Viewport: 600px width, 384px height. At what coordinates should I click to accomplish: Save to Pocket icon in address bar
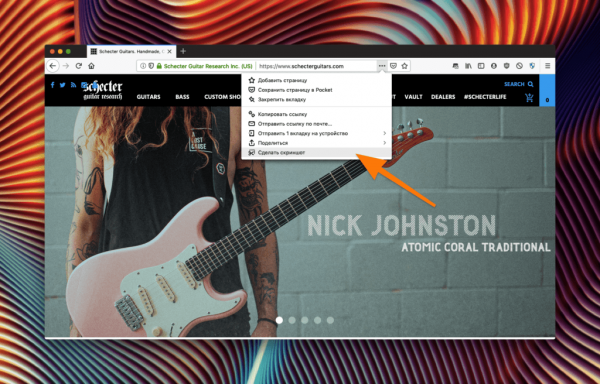click(393, 66)
